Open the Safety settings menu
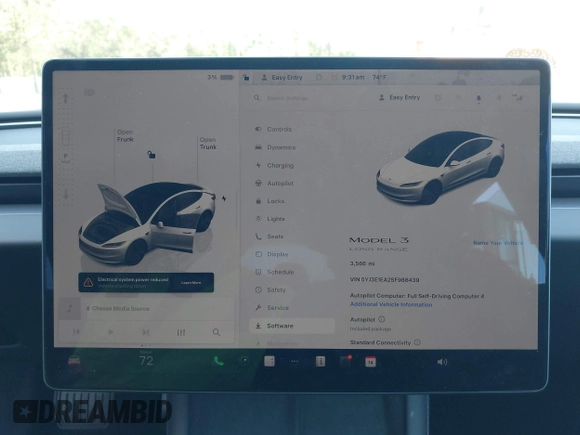 [271, 290]
